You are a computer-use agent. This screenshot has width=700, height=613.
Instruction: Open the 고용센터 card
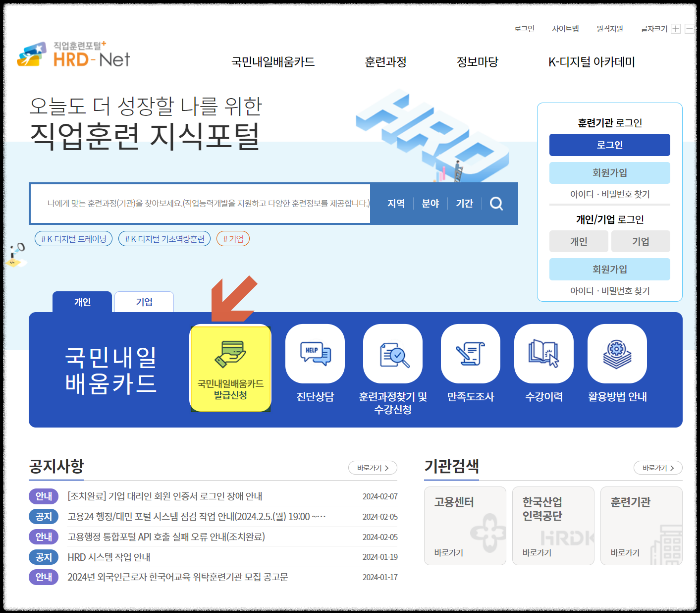(x=465, y=525)
